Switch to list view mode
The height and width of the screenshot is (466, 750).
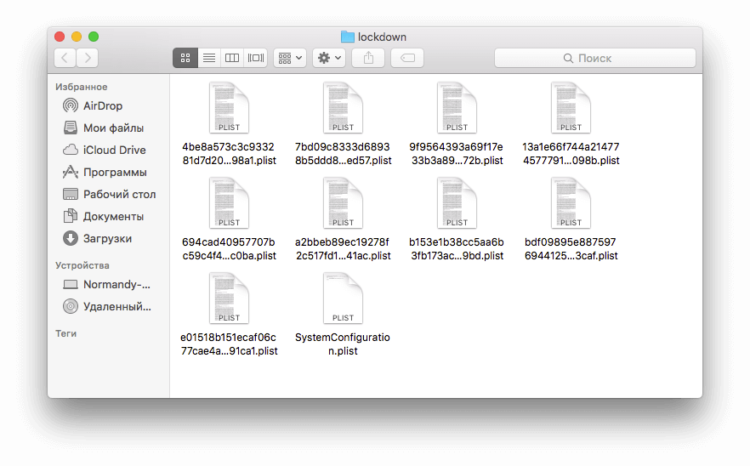point(209,58)
